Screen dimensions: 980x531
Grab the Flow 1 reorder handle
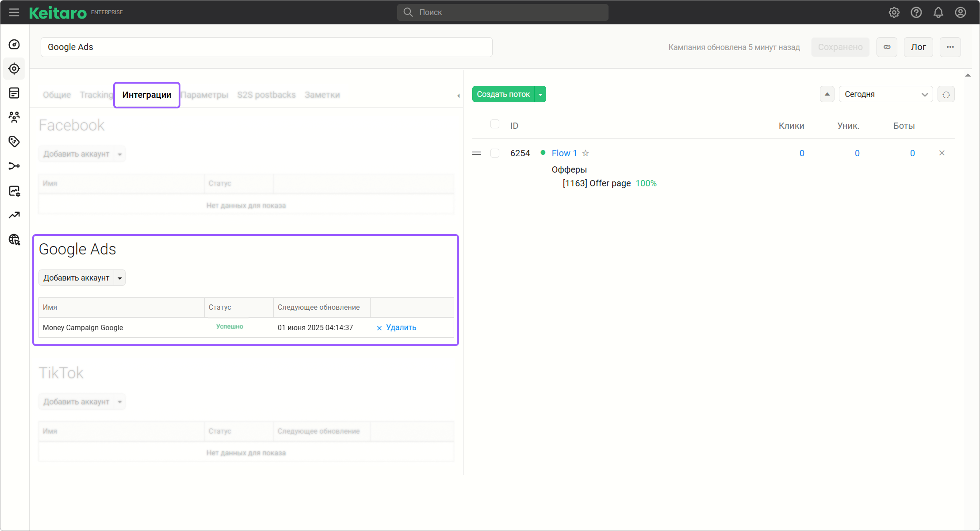pos(477,153)
